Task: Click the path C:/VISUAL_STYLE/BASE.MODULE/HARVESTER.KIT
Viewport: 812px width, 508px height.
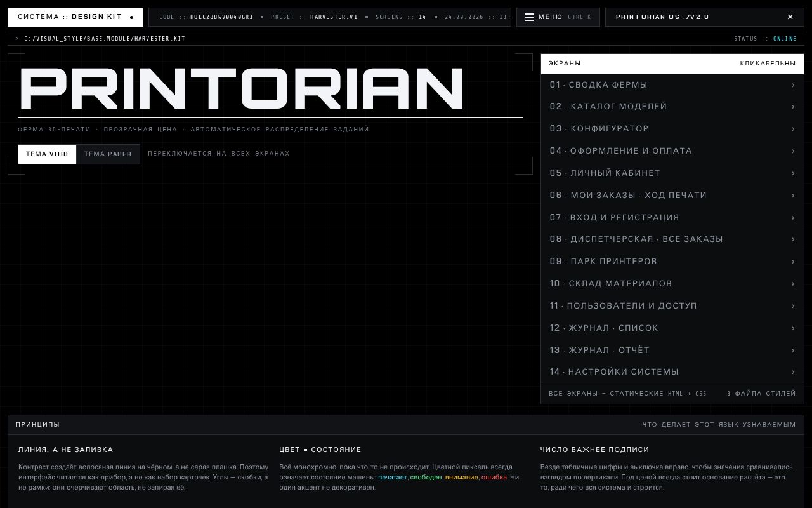Action: [105, 39]
